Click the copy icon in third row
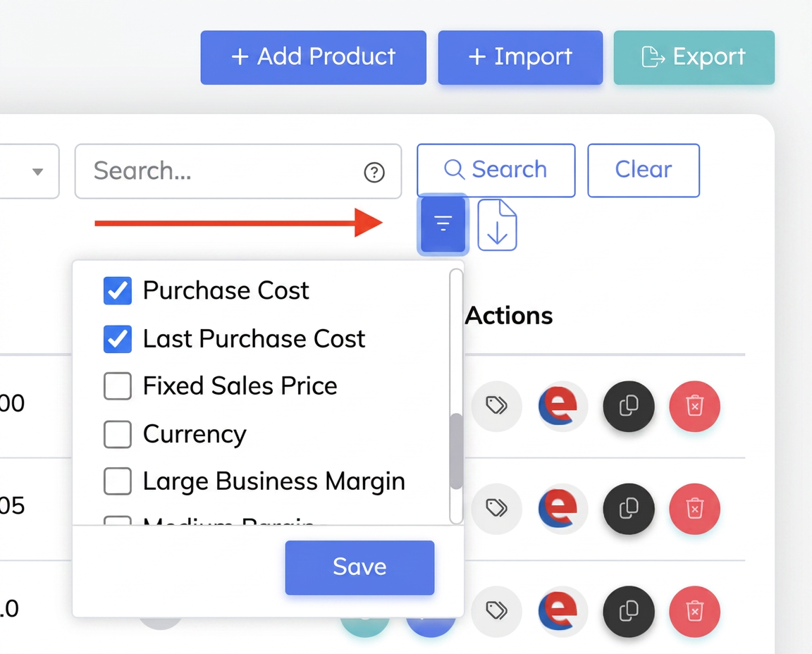812x654 pixels. coord(628,611)
